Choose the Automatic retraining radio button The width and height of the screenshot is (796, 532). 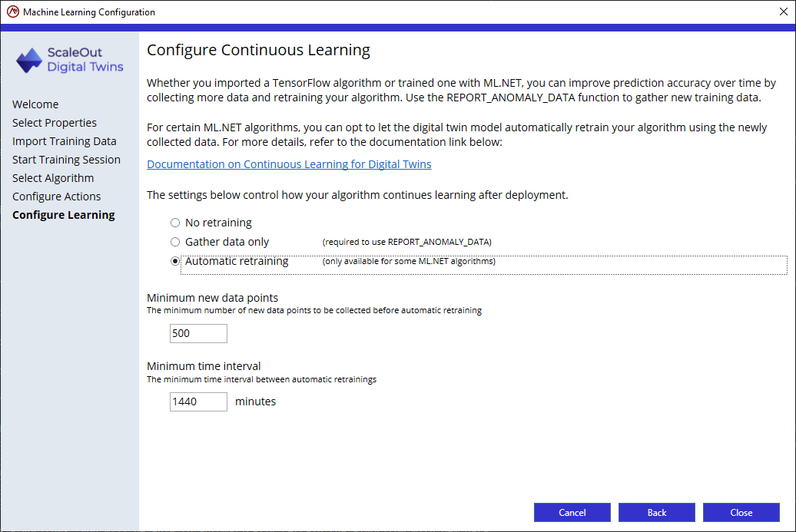[x=175, y=261]
